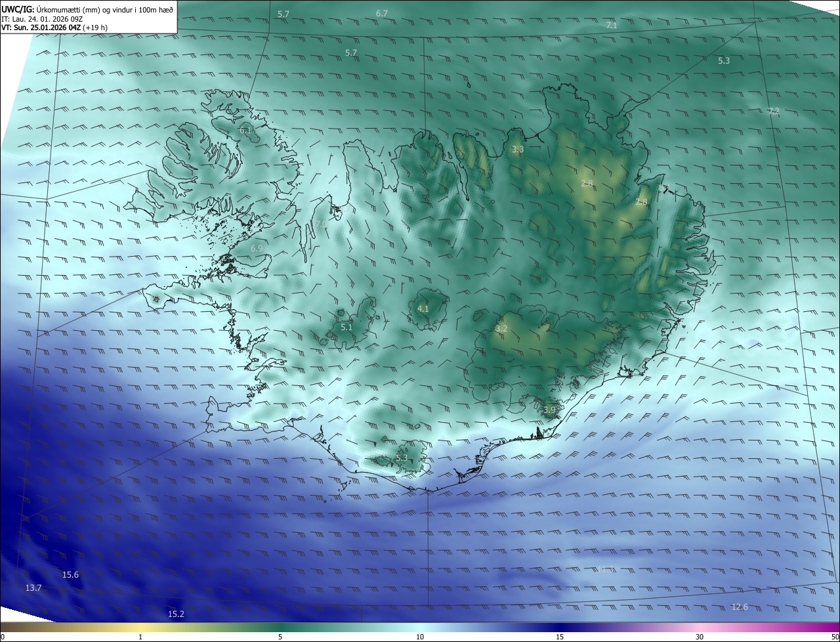Viewport: 840px width, 642px height.
Task: Click the '6.7' value on the map
Action: tap(382, 14)
